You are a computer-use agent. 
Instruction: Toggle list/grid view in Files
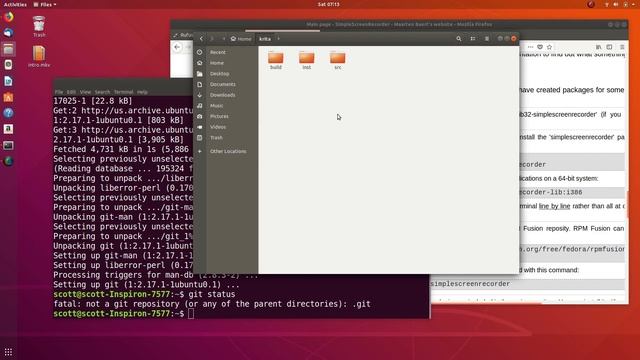click(x=473, y=39)
